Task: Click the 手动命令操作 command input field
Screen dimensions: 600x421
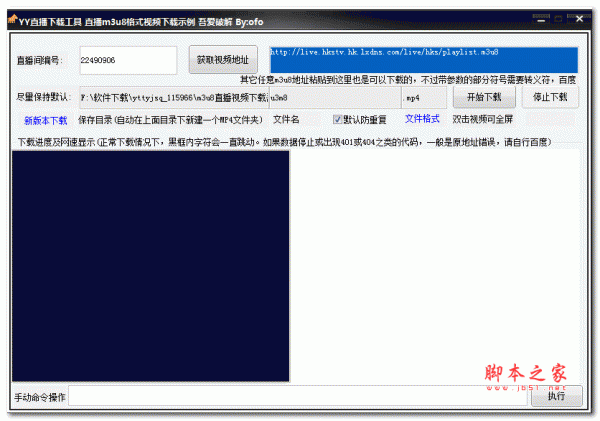Action: [x=298, y=396]
